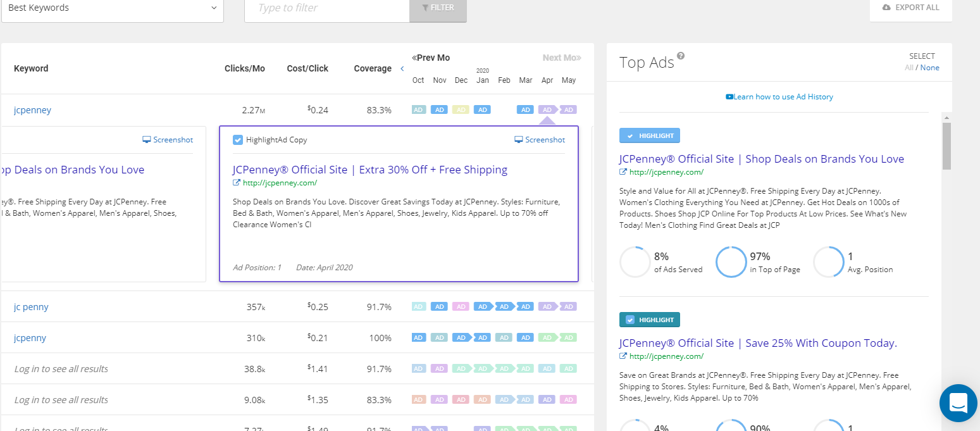Apply the FILTER button
This screenshot has width=980, height=431.
(438, 8)
